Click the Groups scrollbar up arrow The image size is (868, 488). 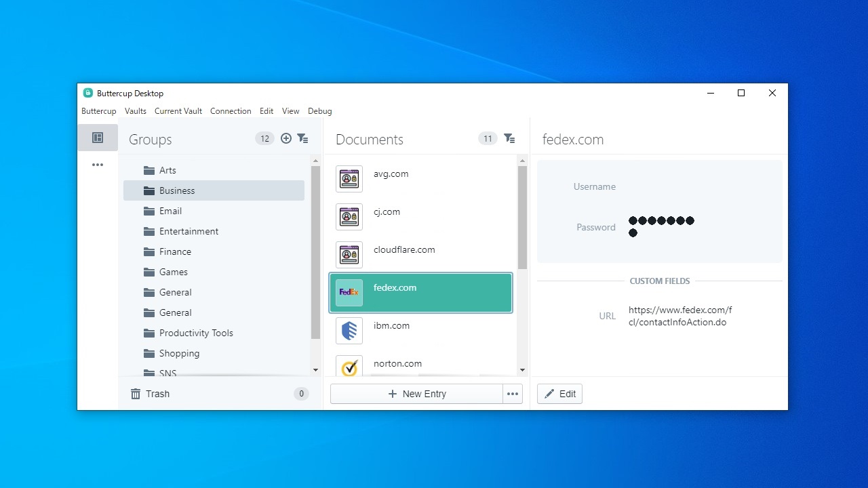click(x=315, y=161)
